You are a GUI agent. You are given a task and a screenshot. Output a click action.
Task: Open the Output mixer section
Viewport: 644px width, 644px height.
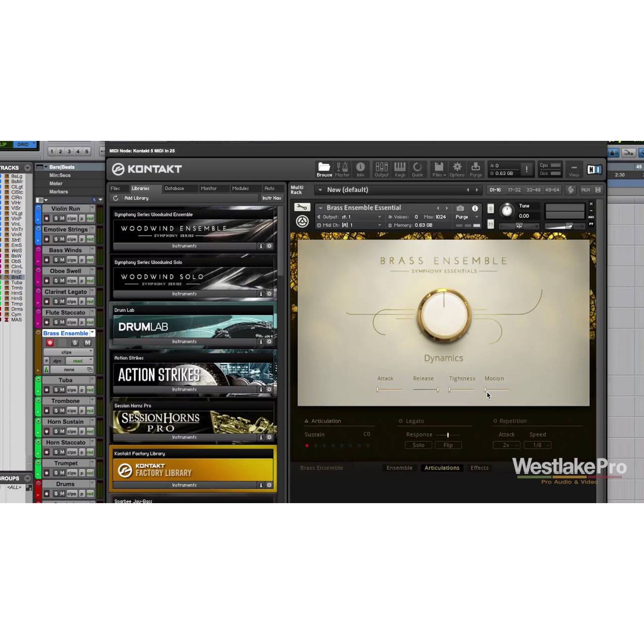click(382, 169)
